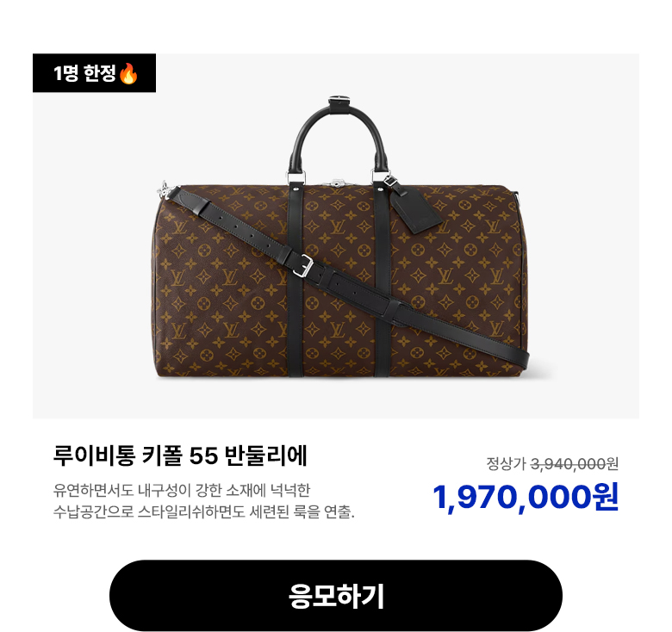
Task: Open product title 루이비통 키폴 55 반둘리에
Action: pyautogui.click(x=180, y=455)
